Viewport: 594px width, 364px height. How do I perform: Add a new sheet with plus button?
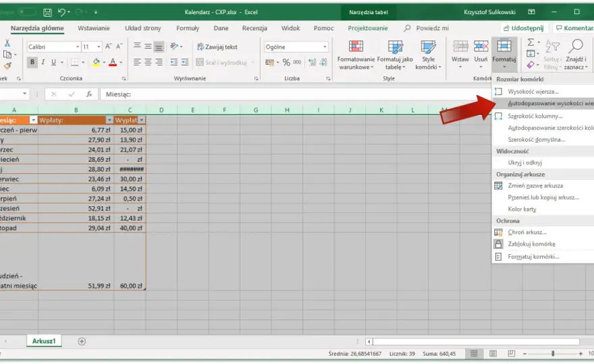(x=82, y=342)
